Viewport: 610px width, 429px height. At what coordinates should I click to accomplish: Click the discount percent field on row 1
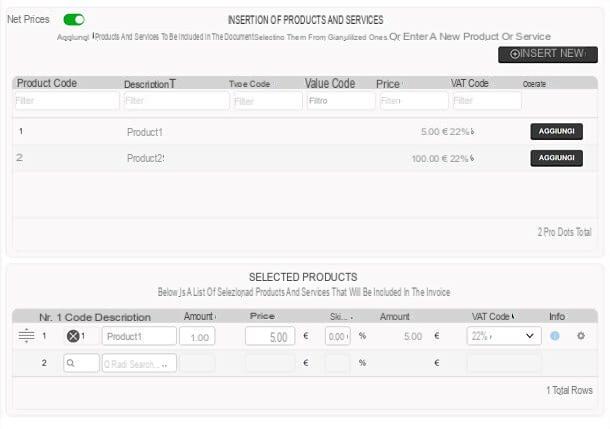point(338,336)
